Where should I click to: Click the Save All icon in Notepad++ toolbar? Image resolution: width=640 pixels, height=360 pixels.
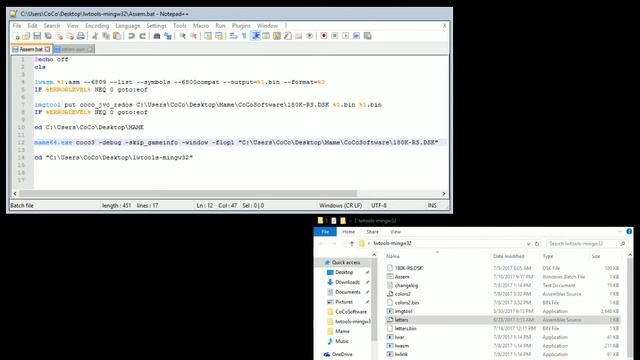pyautogui.click(x=48, y=36)
